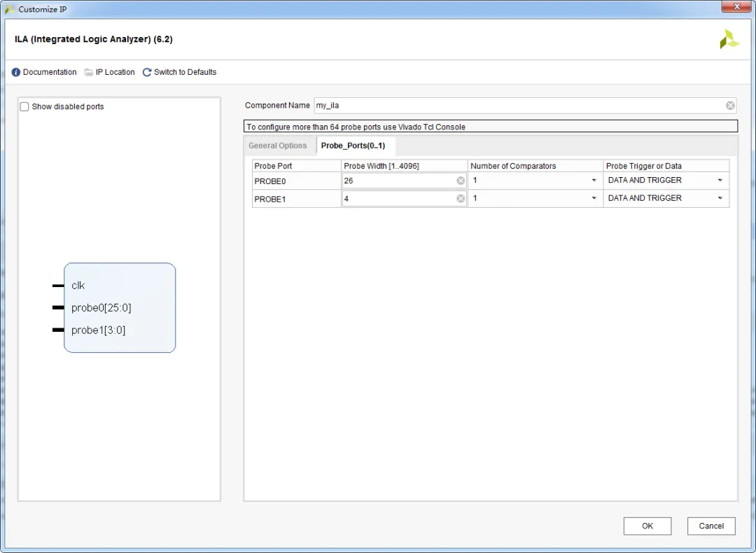Viewport: 756px width, 553px height.
Task: Click the Probe Trigger or Data header
Action: (x=666, y=166)
